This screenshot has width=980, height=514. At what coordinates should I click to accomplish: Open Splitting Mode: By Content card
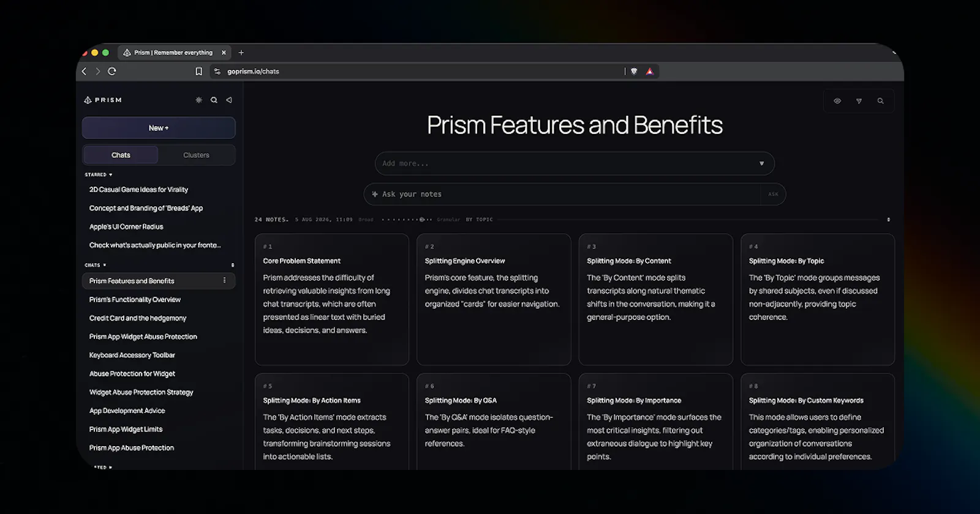coord(656,299)
